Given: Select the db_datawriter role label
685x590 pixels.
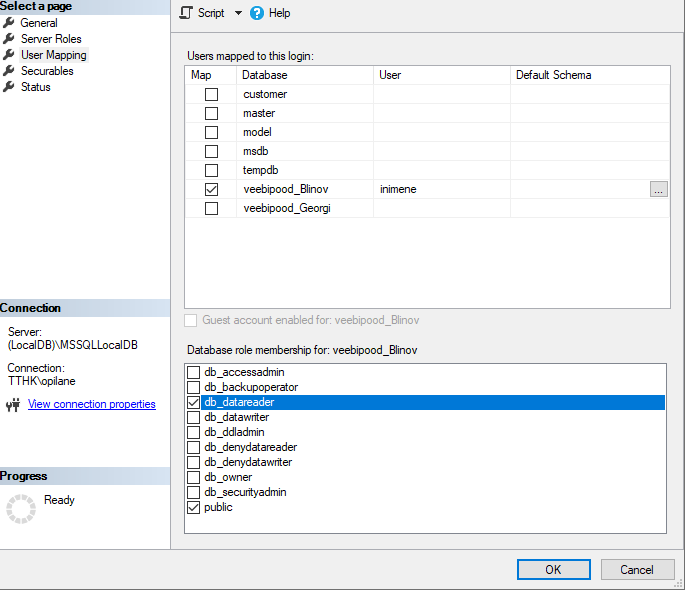Looking at the screenshot, I should click(236, 417).
